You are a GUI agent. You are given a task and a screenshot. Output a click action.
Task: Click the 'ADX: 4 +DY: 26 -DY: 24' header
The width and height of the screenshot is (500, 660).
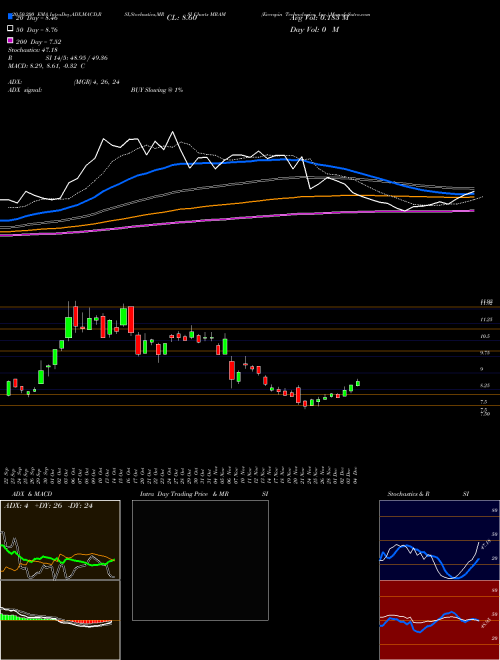(48, 506)
